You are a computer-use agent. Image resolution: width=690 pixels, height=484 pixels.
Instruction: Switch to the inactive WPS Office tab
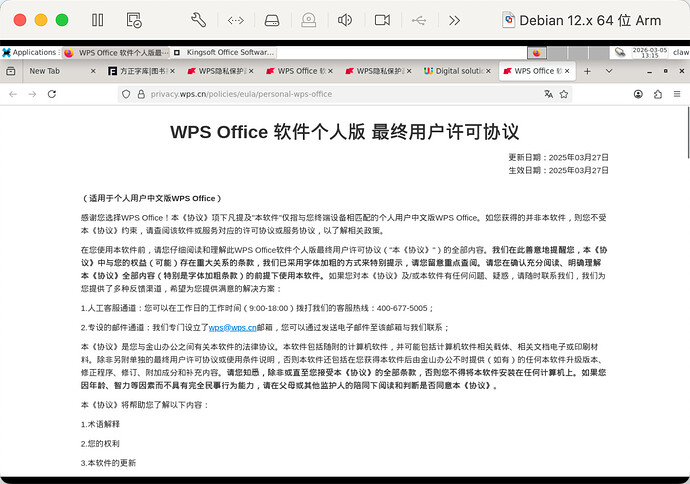point(299,71)
